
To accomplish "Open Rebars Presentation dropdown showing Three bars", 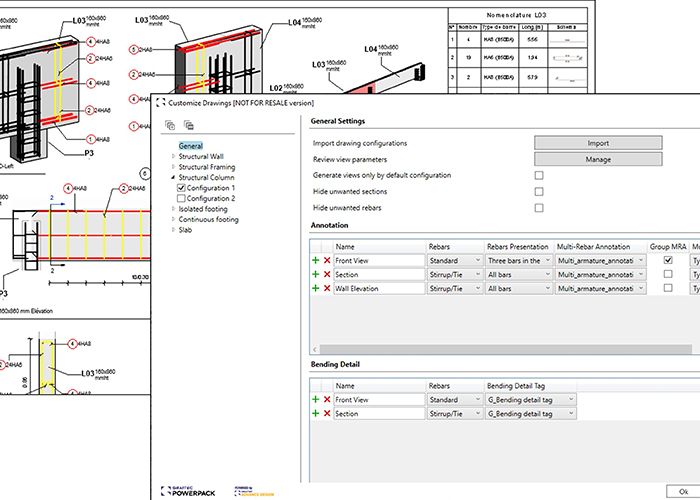I will (519, 260).
